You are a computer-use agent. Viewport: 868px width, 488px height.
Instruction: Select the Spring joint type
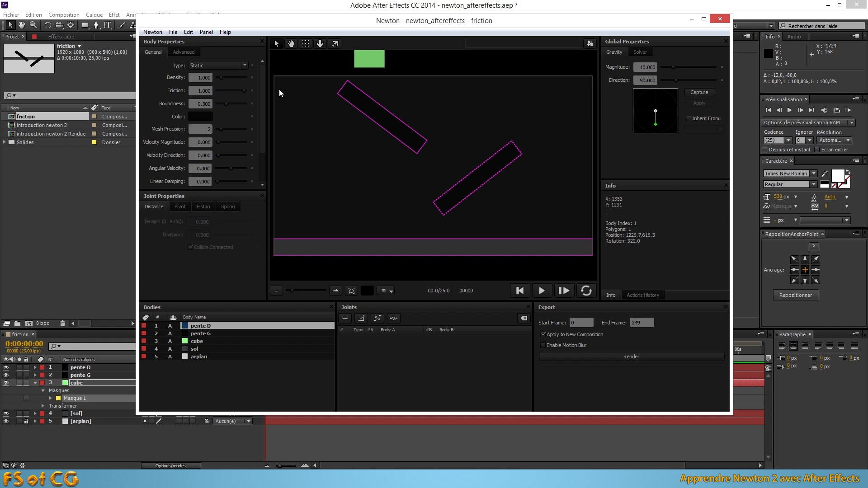coord(228,206)
